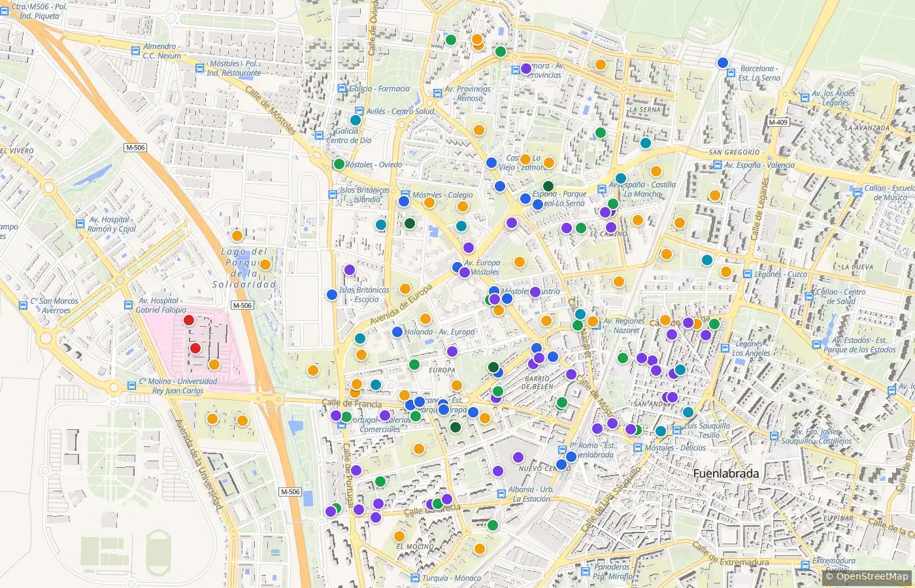Select the Av. Hospital - Ramón y Cajal stop icon
Viewport: 915px width, 588px height.
point(80,224)
